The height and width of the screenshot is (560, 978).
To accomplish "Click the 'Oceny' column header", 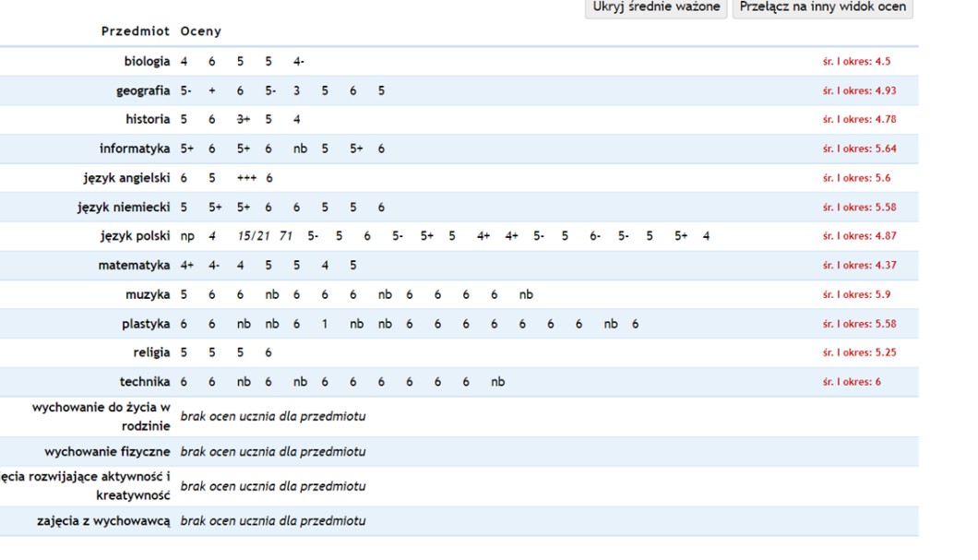I will click(200, 31).
